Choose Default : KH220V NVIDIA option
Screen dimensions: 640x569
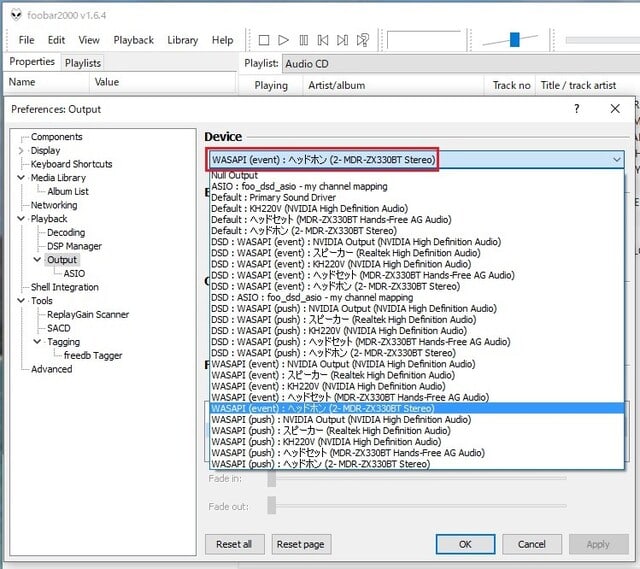[416, 209]
